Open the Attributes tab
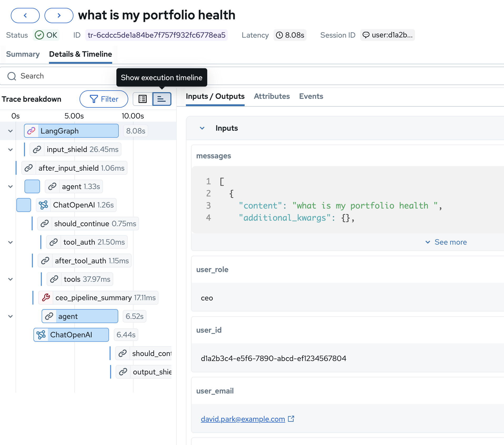 click(x=271, y=96)
